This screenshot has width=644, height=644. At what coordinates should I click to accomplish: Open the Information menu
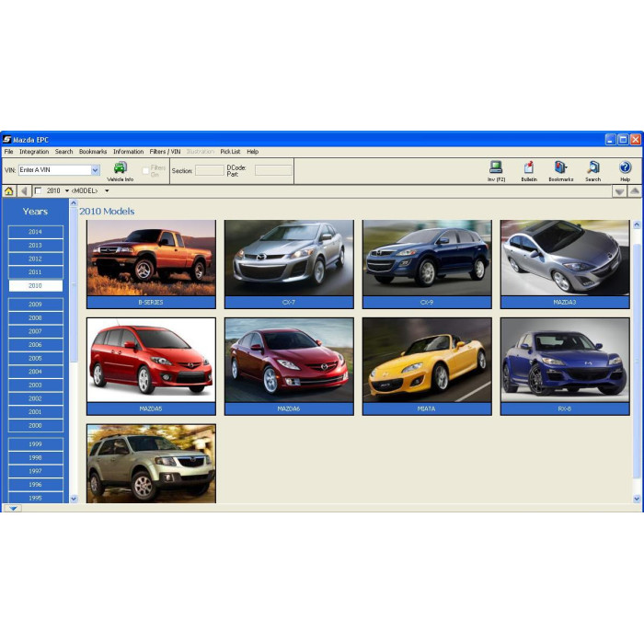pos(128,152)
